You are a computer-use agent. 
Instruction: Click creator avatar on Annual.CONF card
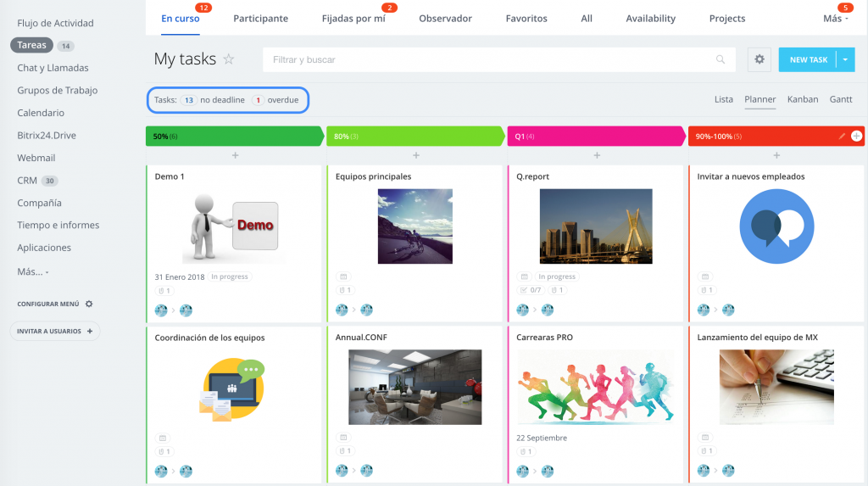tap(342, 471)
